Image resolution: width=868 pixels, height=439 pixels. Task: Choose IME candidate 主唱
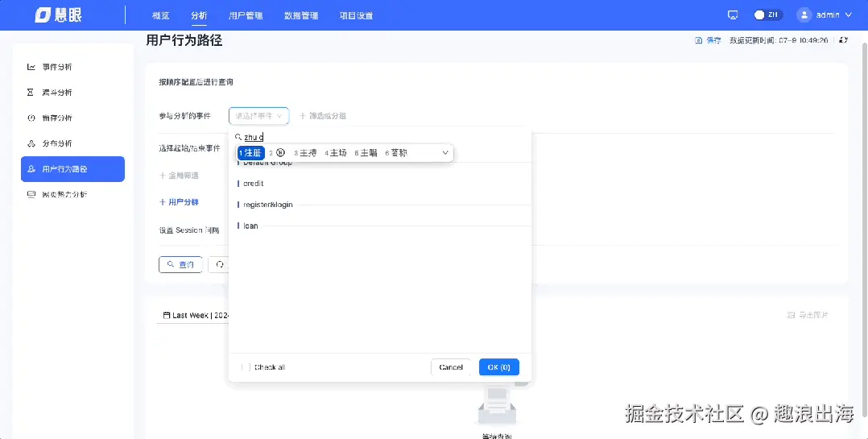(366, 153)
